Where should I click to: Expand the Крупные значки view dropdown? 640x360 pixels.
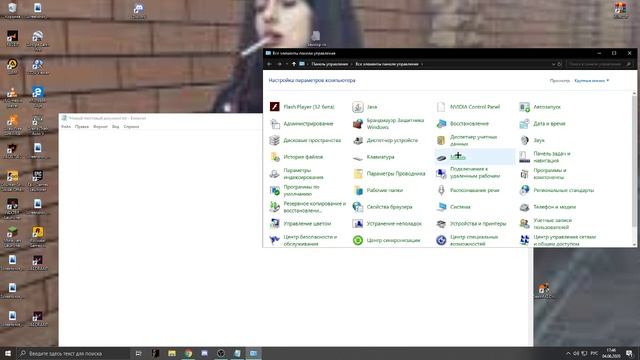(592, 81)
